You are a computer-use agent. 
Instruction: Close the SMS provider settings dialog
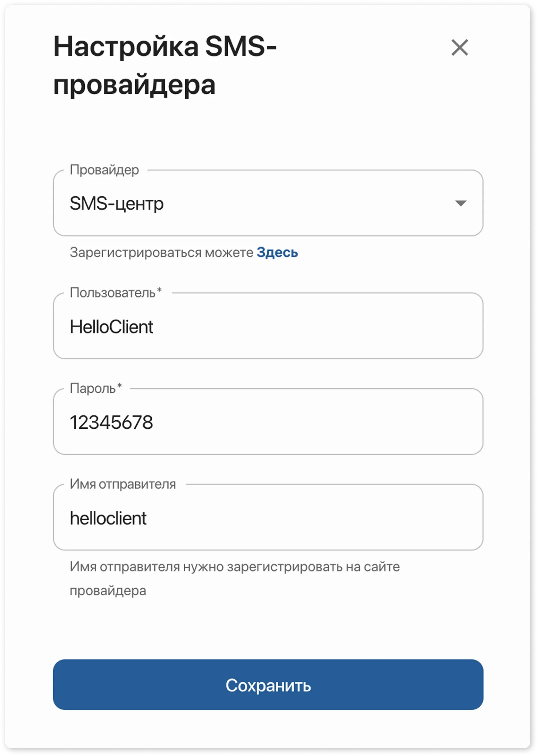point(459,47)
